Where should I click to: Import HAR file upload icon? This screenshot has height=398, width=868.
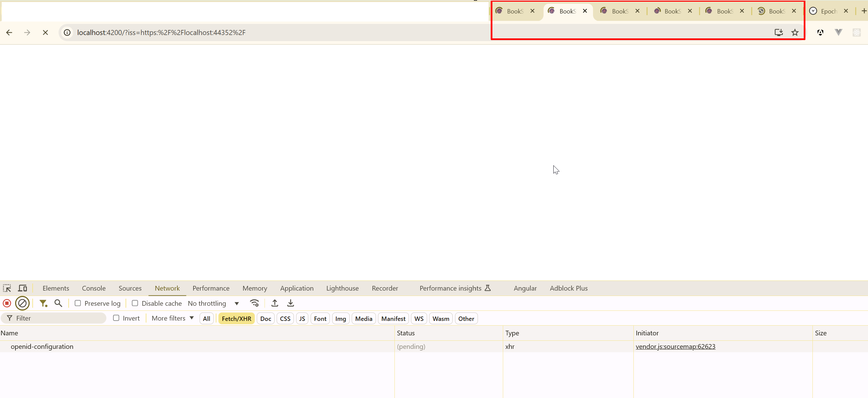click(x=275, y=303)
